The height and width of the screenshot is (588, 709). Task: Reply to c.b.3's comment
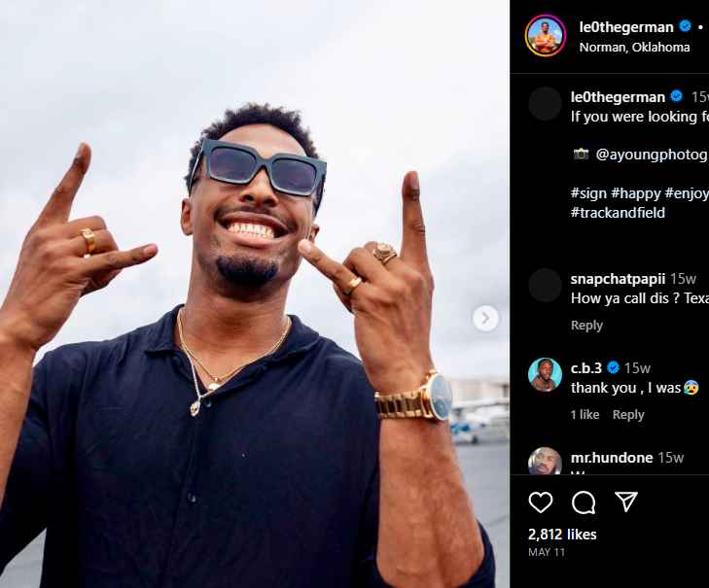[x=628, y=414]
